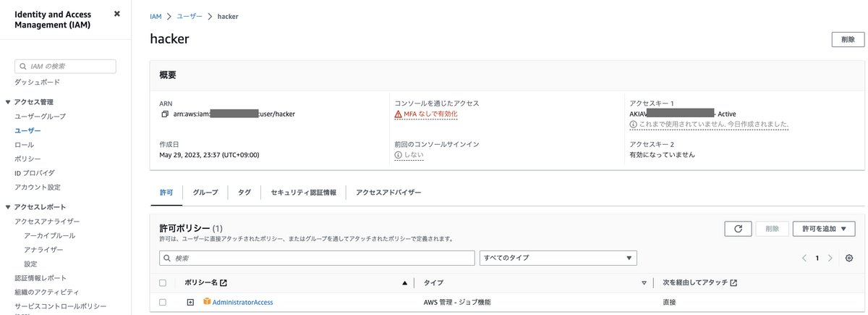Open 設定 under アクセスアナライザー

pos(30,264)
